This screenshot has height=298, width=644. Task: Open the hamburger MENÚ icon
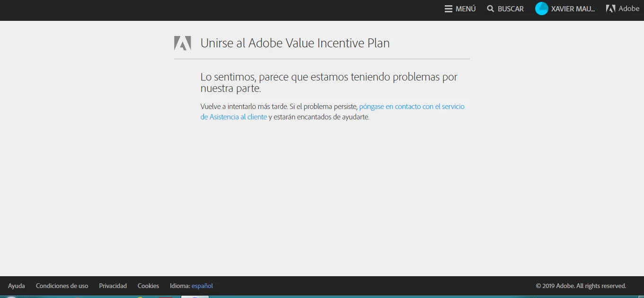[x=449, y=9]
